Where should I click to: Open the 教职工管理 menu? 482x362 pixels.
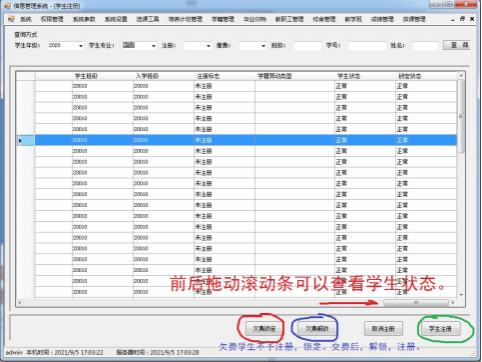(x=289, y=19)
